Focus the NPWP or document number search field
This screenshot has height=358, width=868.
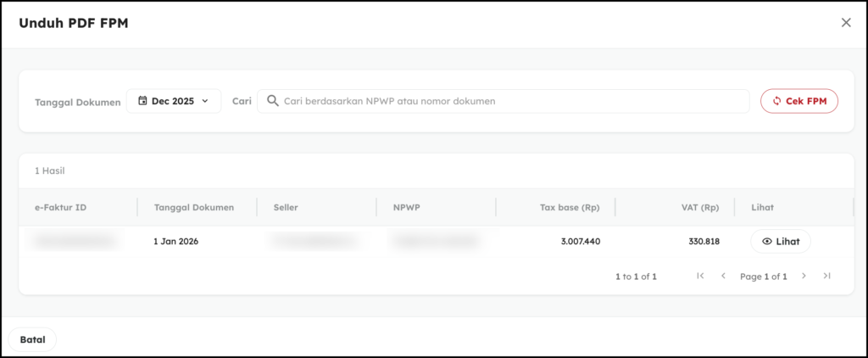point(509,101)
